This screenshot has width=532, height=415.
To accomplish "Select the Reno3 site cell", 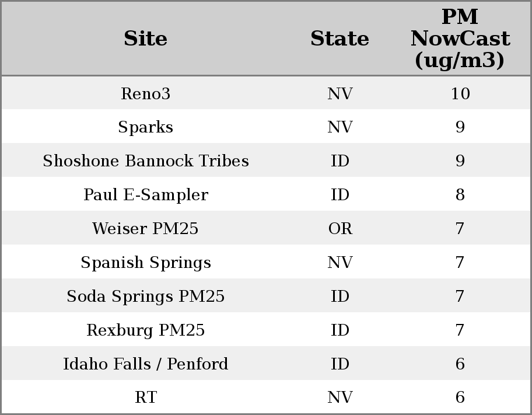I will (146, 93).
